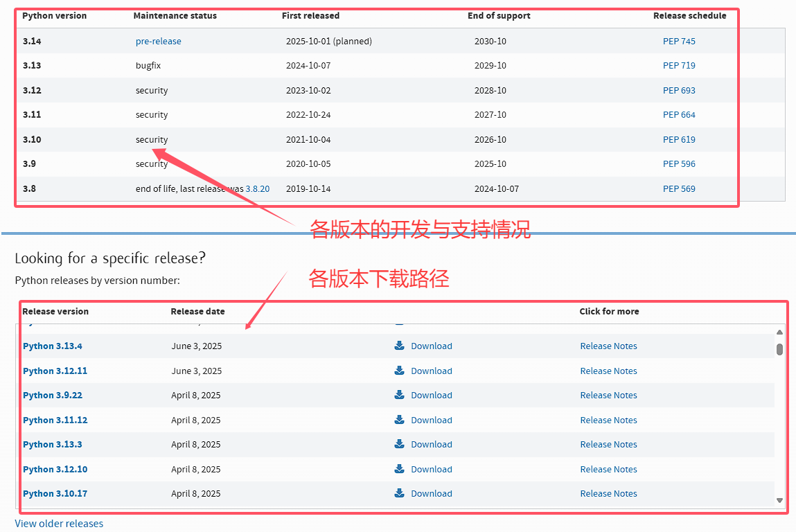Image resolution: width=796 pixels, height=532 pixels.
Task: Open Python 3.13.4 release page
Action: click(x=53, y=346)
